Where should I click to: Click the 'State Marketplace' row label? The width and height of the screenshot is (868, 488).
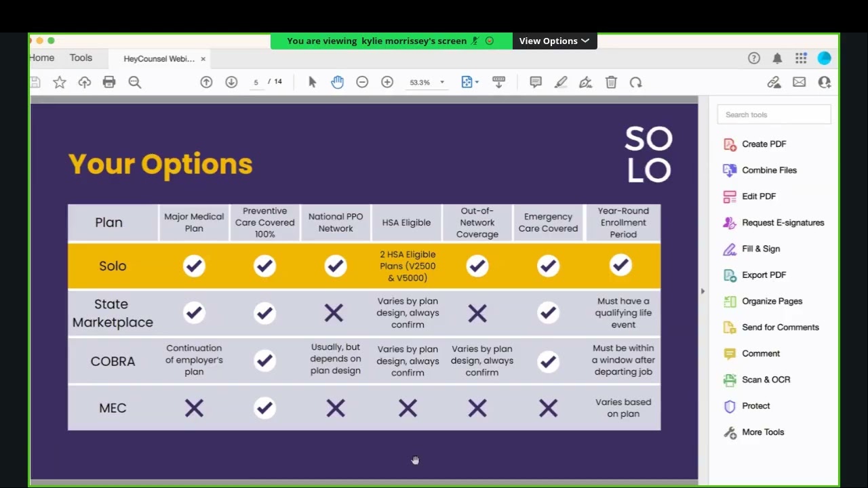tap(113, 313)
